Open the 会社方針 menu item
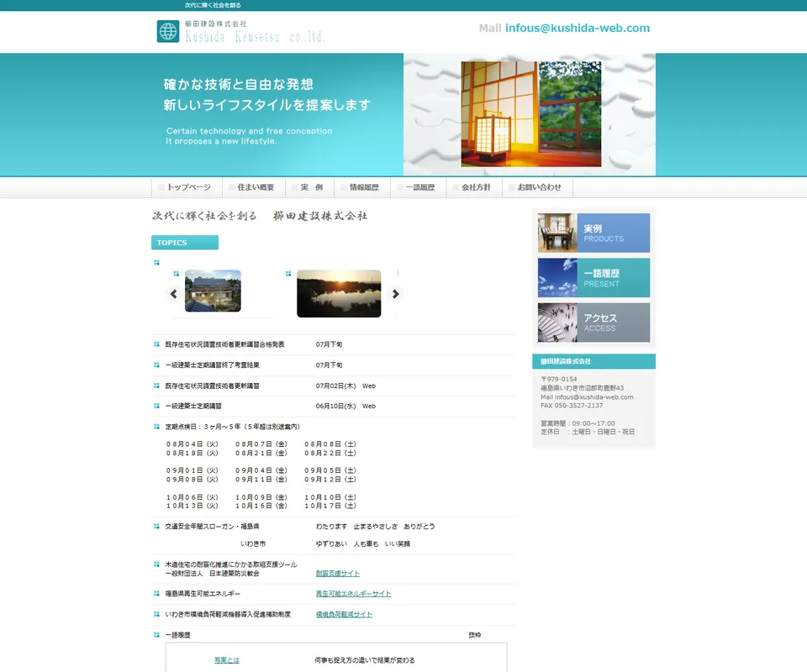Screen dimensions: 807x672 (x=474, y=187)
